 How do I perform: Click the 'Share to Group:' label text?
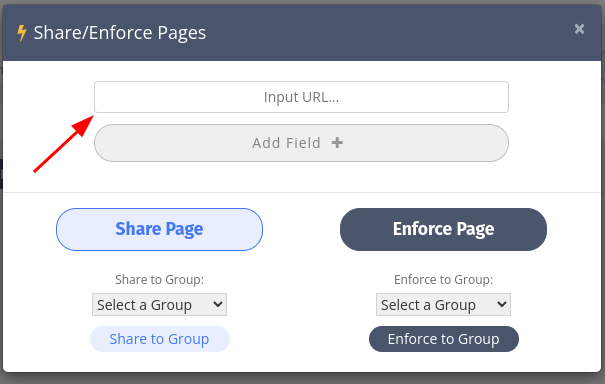point(159,279)
